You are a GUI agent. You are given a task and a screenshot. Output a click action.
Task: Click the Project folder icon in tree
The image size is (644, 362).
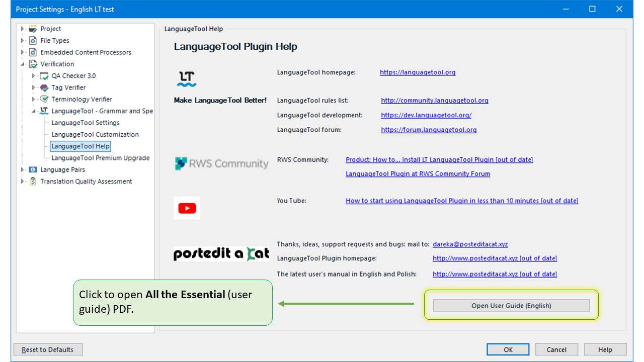(33, 29)
